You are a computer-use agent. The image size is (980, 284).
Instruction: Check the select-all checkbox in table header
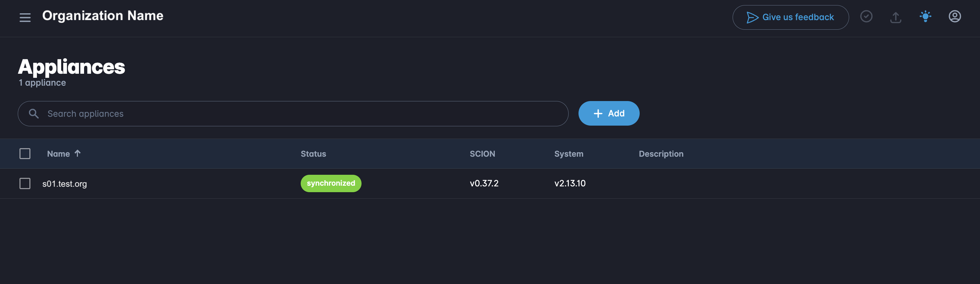(25, 154)
